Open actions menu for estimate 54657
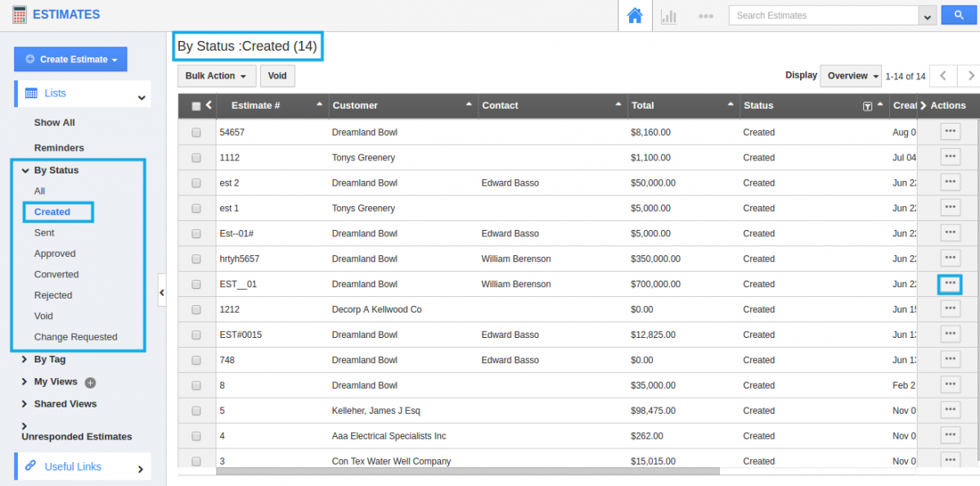The image size is (980, 486). point(950,132)
